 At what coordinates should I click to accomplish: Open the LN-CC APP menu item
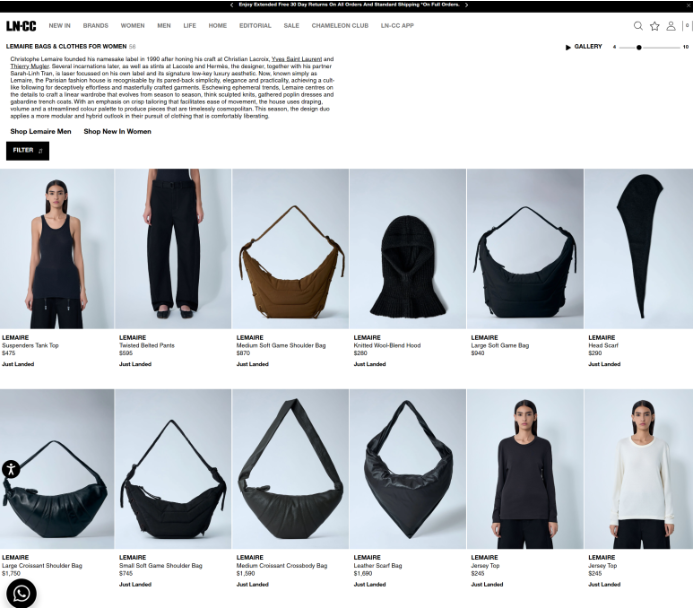point(397,26)
